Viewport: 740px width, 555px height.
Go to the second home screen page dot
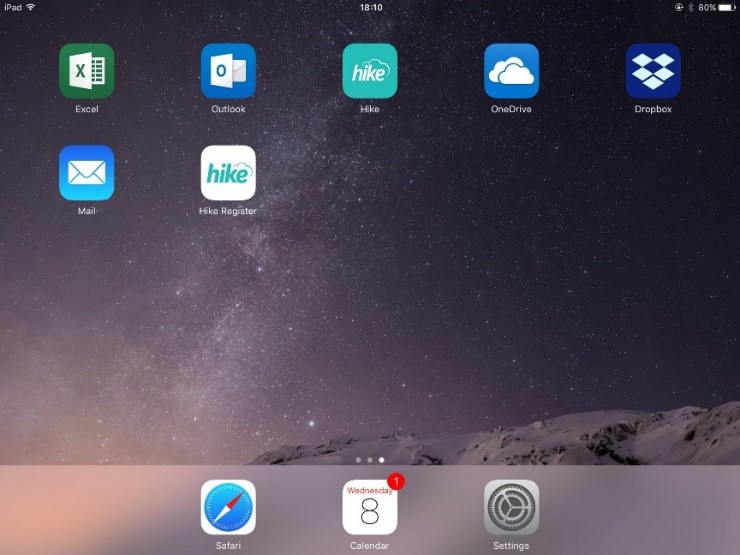(370, 460)
